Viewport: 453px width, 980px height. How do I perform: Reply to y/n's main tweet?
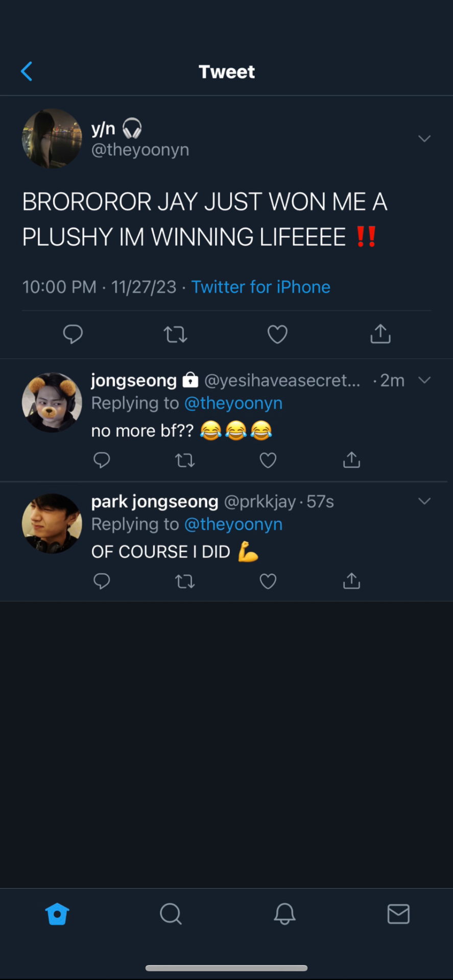[73, 334]
